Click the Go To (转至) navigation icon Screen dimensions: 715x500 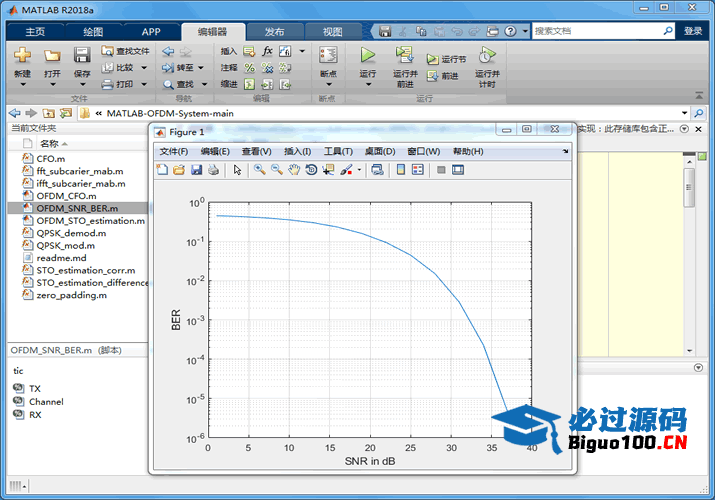tap(168, 68)
